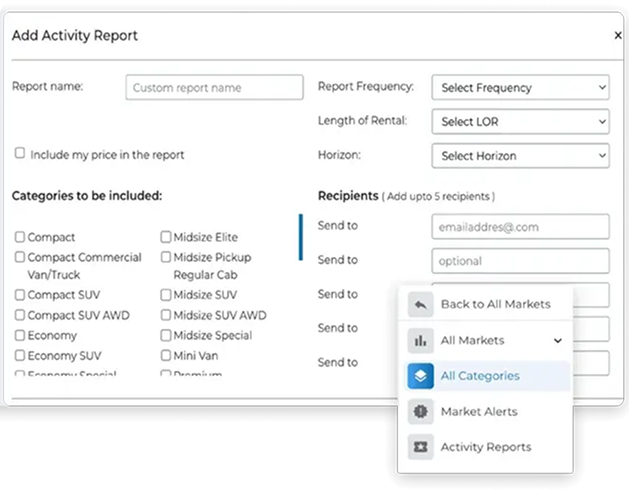629x493 pixels.
Task: Click the Add Activity Report title
Action: [75, 36]
